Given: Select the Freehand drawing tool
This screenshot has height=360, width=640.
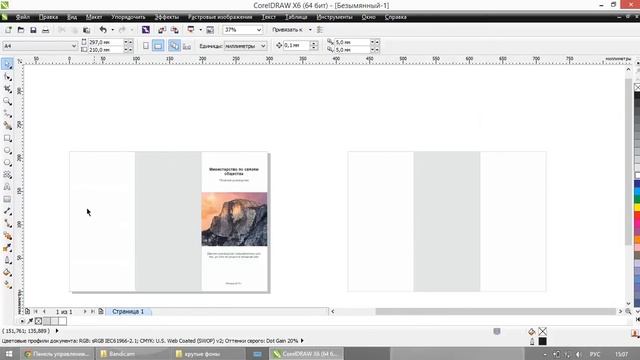Looking at the screenshot, I should coord(7,113).
